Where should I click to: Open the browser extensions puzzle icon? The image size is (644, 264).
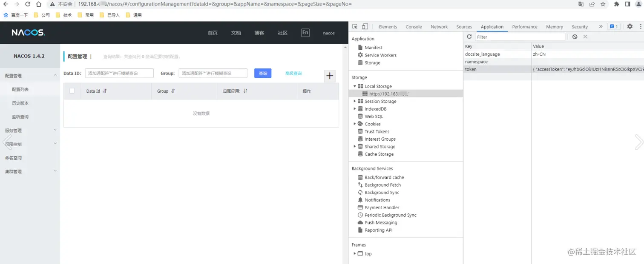click(x=617, y=4)
